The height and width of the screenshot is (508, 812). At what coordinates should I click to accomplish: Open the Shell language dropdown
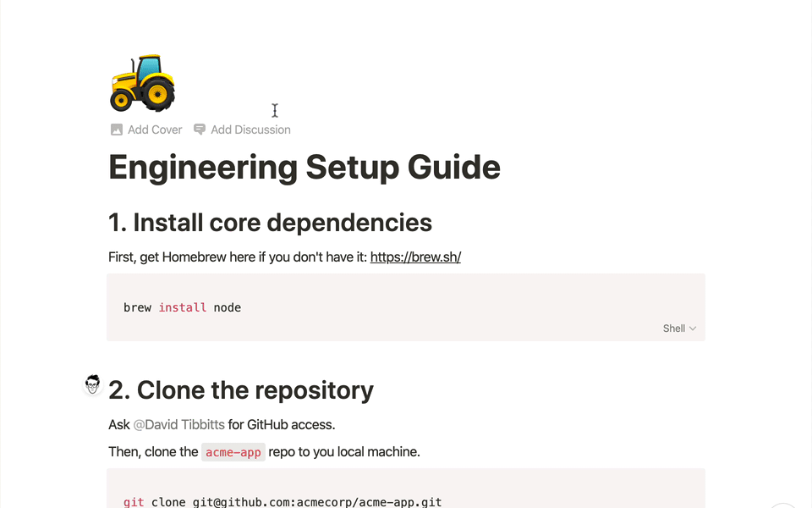pyautogui.click(x=679, y=329)
